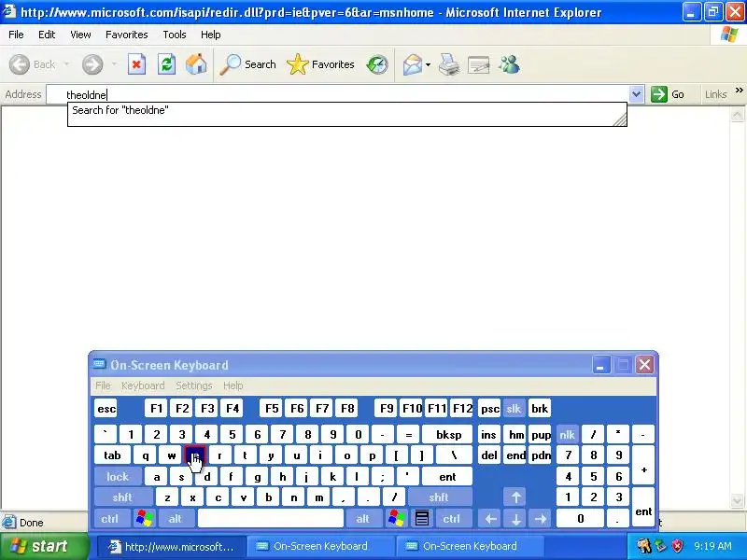Toggle the slk (Scroll Lock) key
This screenshot has width=747, height=560.
point(514,409)
